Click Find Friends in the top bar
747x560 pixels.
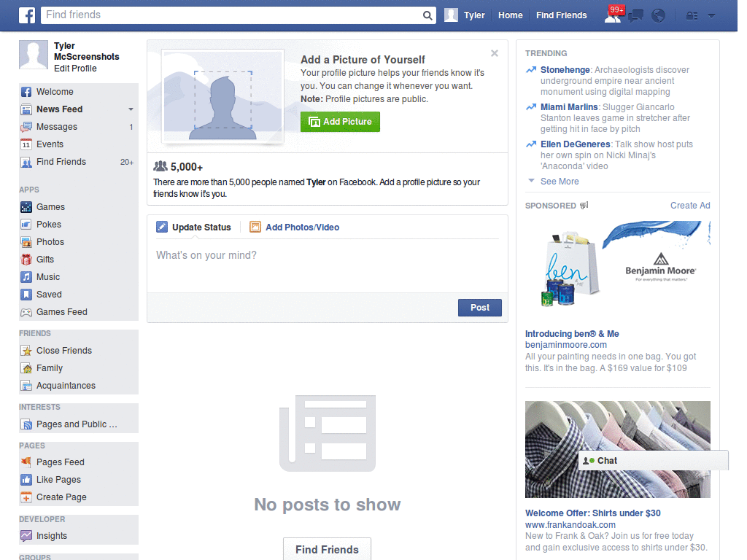tap(561, 15)
